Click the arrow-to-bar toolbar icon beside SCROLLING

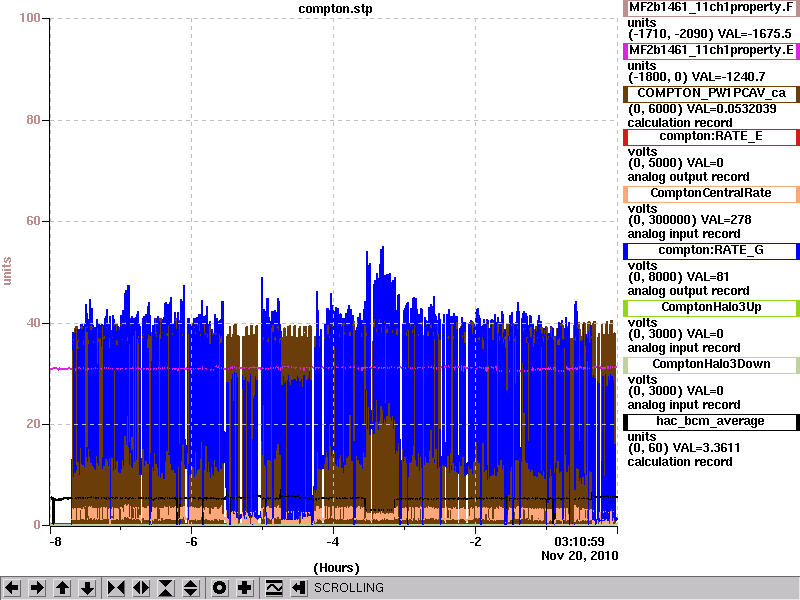[x=298, y=588]
